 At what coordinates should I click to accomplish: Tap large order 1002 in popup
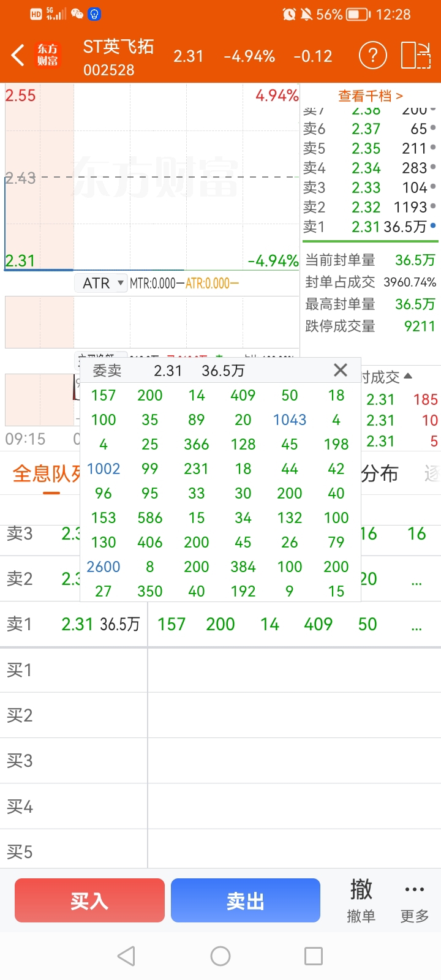(104, 469)
